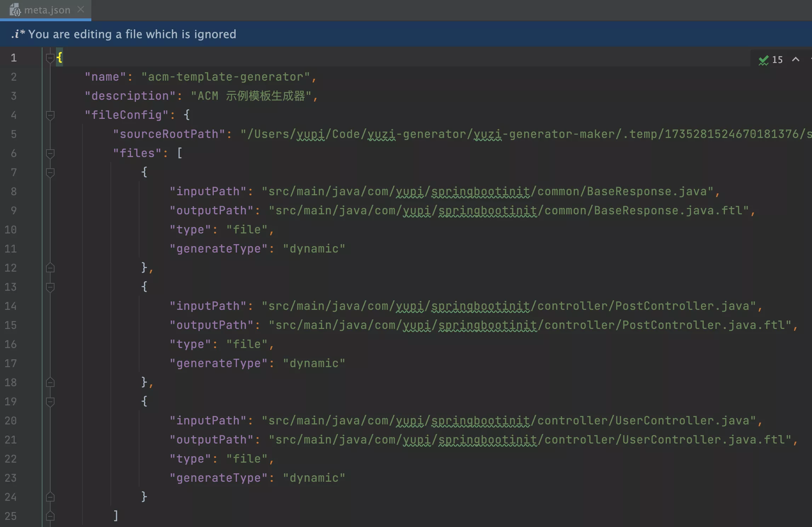This screenshot has width=812, height=527.
Task: Click line number 20 in gutter
Action: (11, 421)
